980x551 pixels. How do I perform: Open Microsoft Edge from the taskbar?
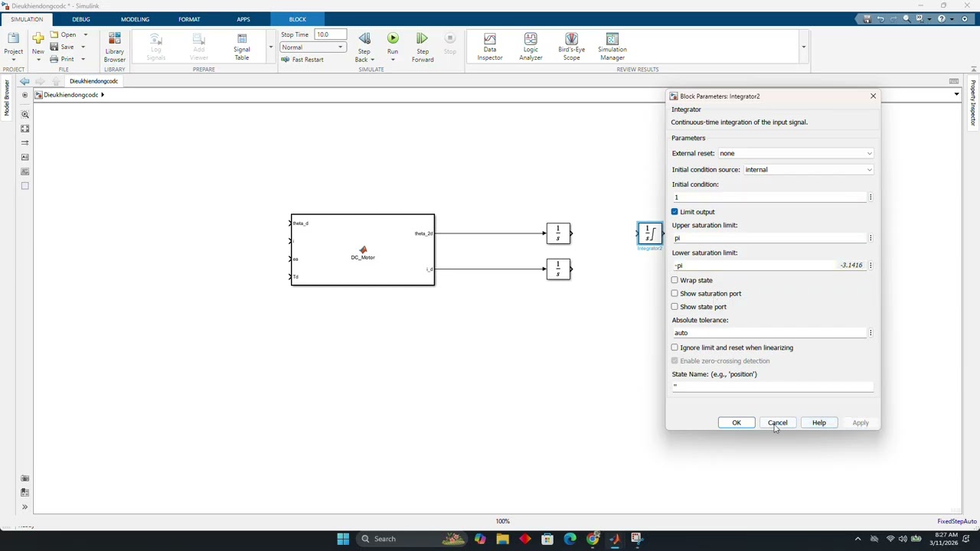coord(570,539)
